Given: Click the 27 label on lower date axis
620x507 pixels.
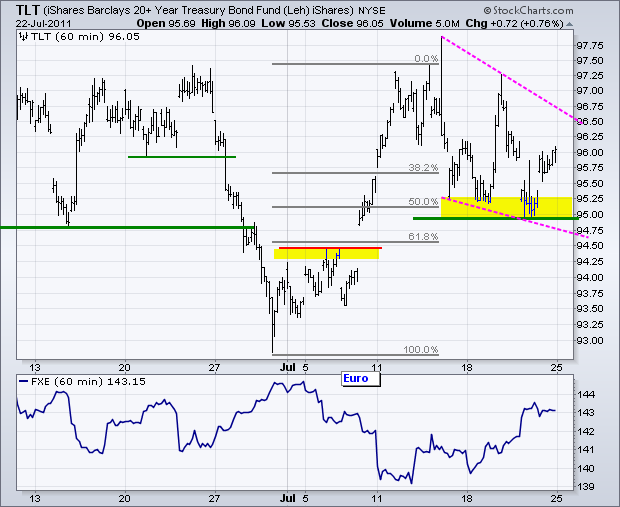Looking at the screenshot, I should point(215,498).
